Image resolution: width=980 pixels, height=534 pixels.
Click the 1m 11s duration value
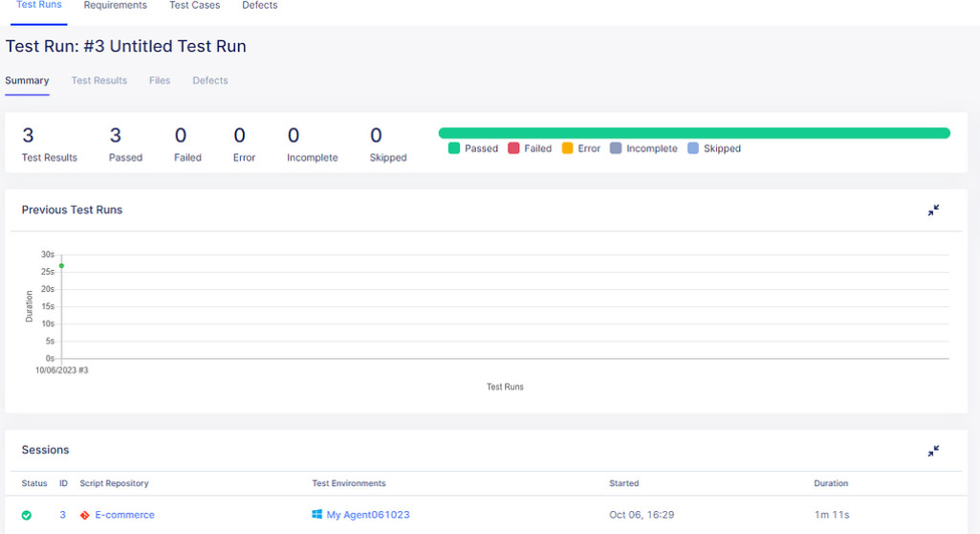832,515
